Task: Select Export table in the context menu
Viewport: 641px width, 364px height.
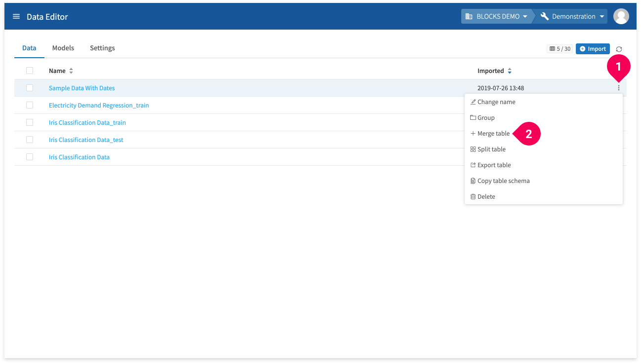Action: tap(543, 165)
